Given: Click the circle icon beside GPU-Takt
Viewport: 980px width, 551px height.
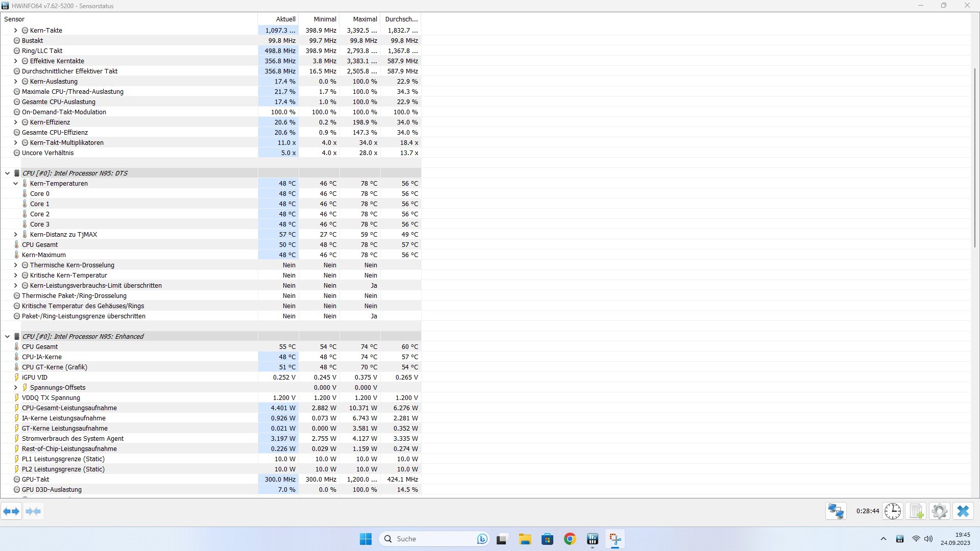Looking at the screenshot, I should [16, 479].
